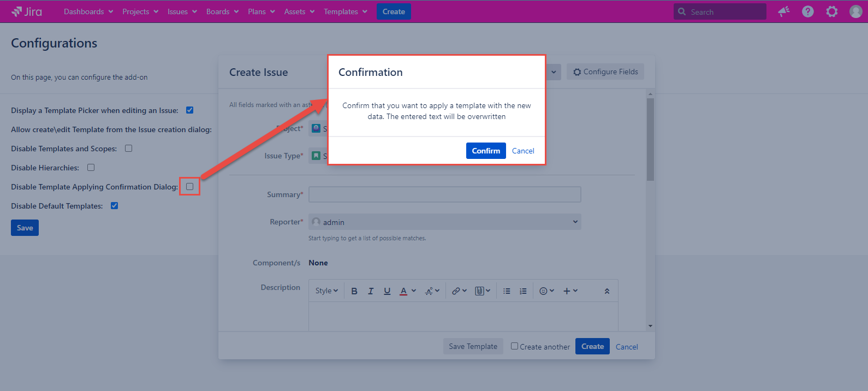Open the text color options arrow
868x391 pixels.
click(414, 291)
